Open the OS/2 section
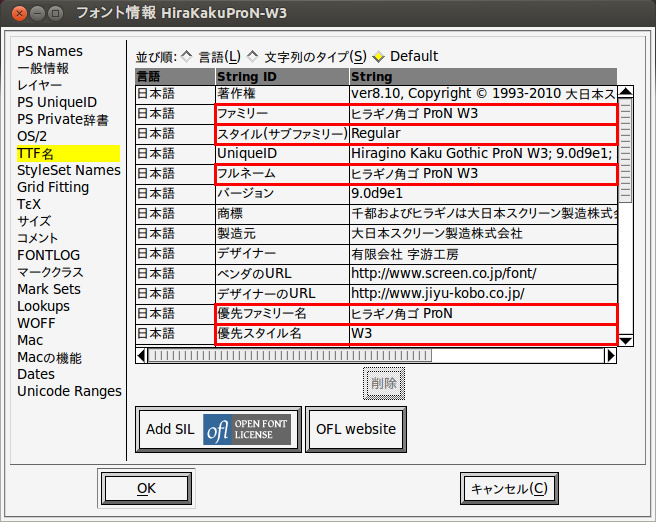656x522 pixels. [x=32, y=136]
